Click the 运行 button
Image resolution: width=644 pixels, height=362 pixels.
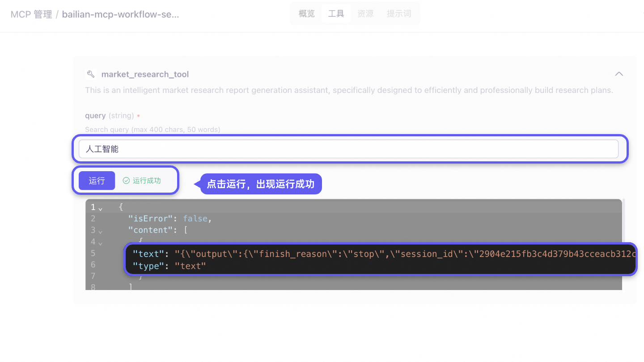(x=97, y=180)
